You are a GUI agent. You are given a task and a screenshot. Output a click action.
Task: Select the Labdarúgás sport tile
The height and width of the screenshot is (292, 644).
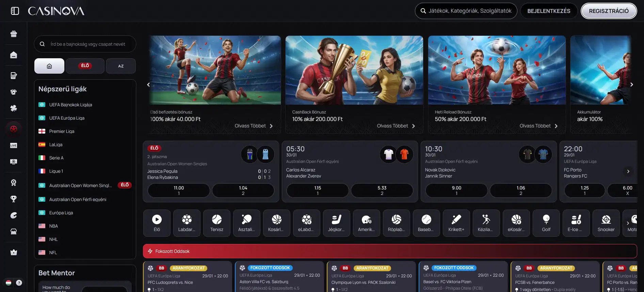click(187, 223)
